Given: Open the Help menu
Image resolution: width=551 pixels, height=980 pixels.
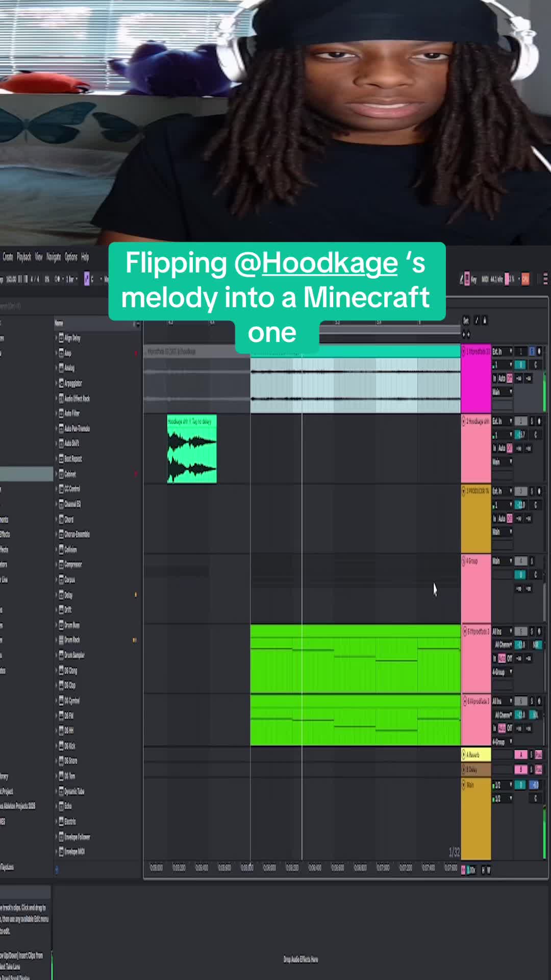Looking at the screenshot, I should click(85, 257).
